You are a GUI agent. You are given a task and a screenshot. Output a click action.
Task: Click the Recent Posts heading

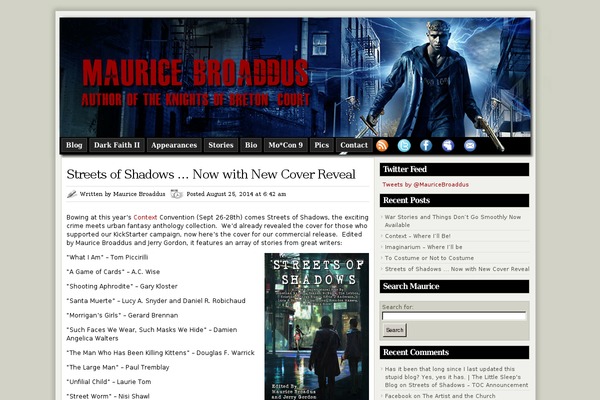point(454,201)
